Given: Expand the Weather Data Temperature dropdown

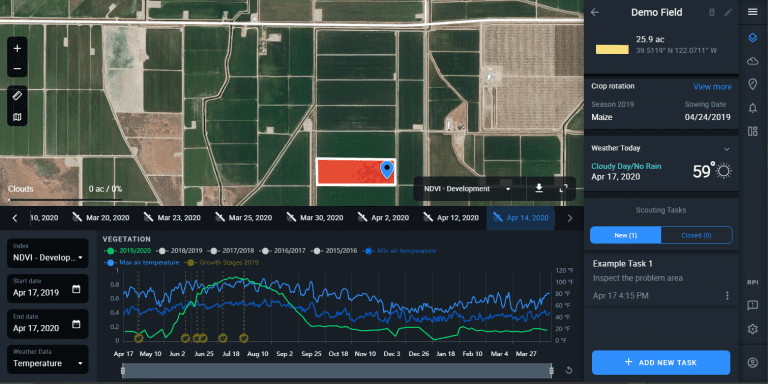Looking at the screenshot, I should pyautogui.click(x=48, y=360).
